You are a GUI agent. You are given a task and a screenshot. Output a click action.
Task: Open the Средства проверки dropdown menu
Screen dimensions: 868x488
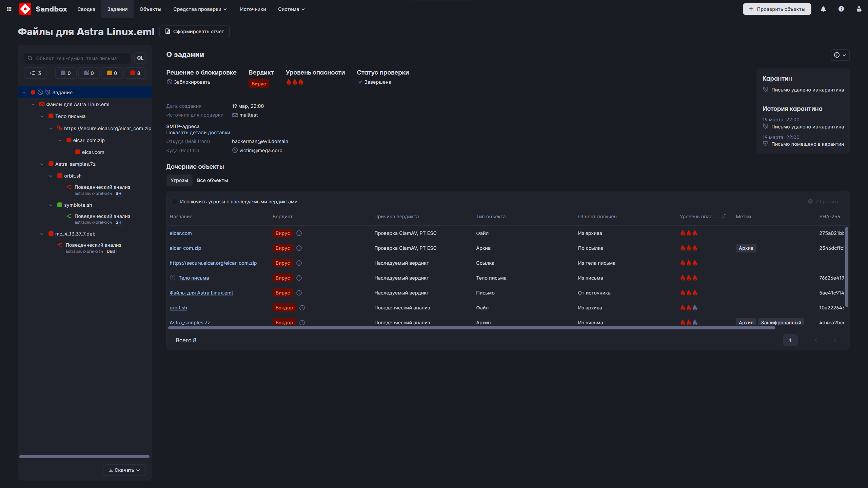click(x=200, y=9)
